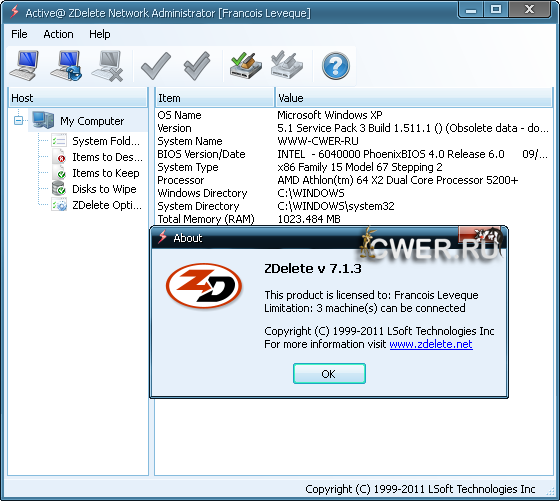Click the AMD Athlon processor value
560x501 pixels.
pos(398,180)
